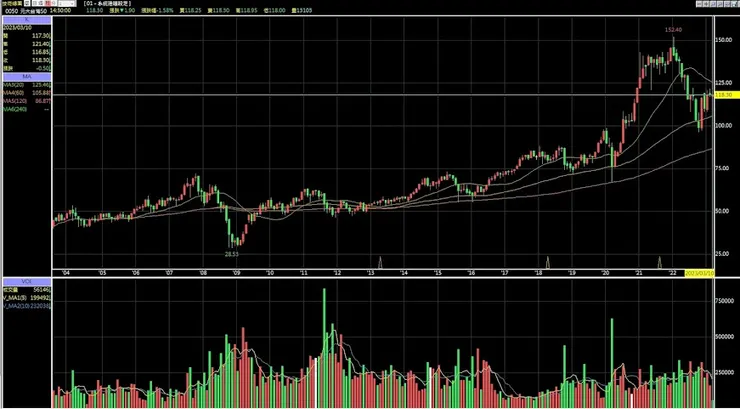Click the '04 year label on time axis

(66, 273)
